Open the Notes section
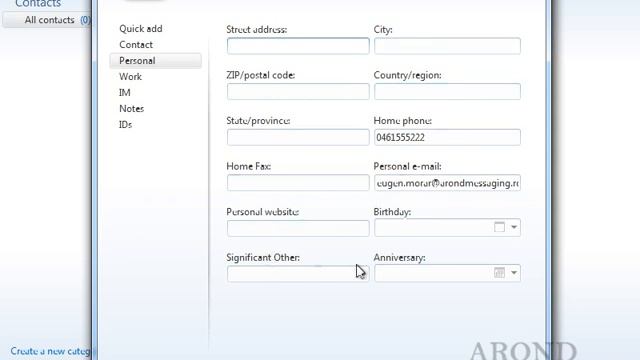Image resolution: width=640 pixels, height=360 pixels. point(131,109)
